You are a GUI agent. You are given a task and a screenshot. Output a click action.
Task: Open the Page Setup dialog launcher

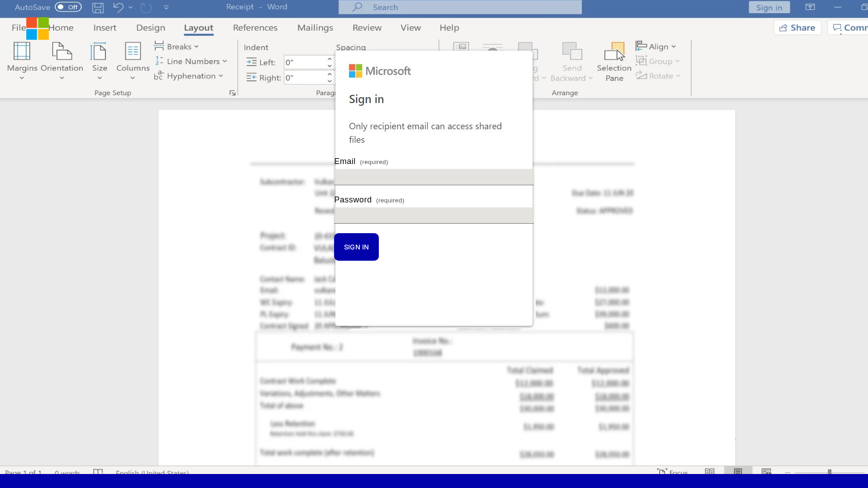[232, 93]
